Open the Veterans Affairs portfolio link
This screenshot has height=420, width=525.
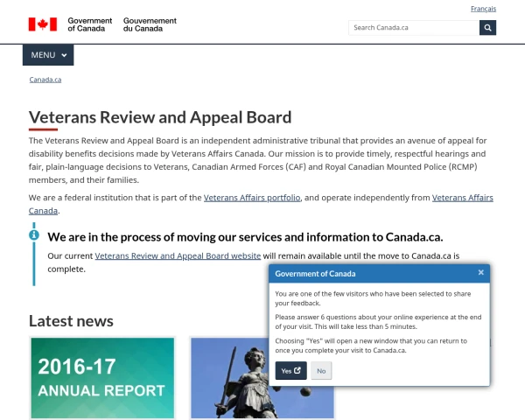(x=252, y=198)
